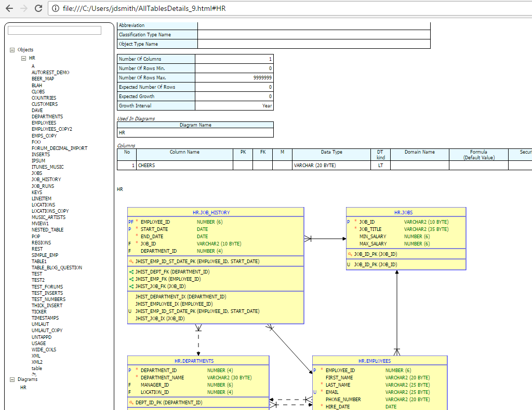Click HR.JOBS entity title
The width and height of the screenshot is (532, 410).
403,213
